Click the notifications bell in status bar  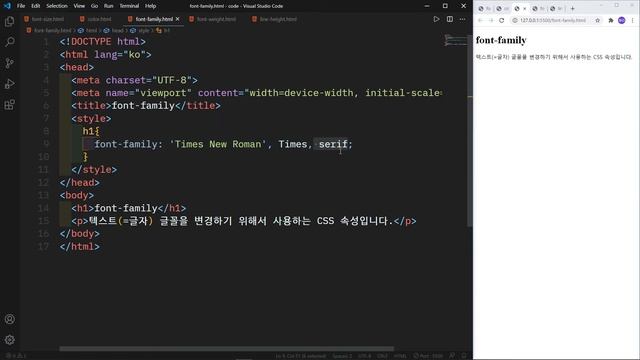click(x=464, y=356)
